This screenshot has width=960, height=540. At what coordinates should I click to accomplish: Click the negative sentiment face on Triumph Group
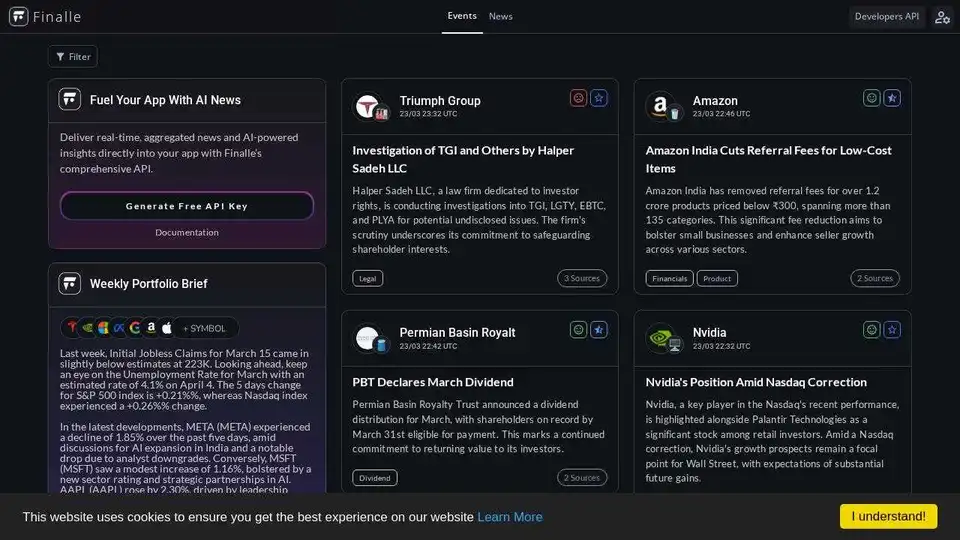coord(578,98)
